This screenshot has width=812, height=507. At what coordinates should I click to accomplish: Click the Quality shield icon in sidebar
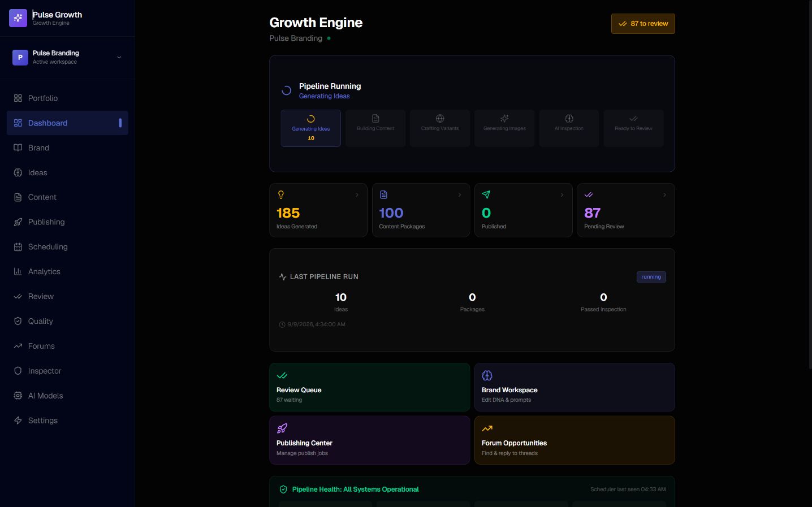18,321
